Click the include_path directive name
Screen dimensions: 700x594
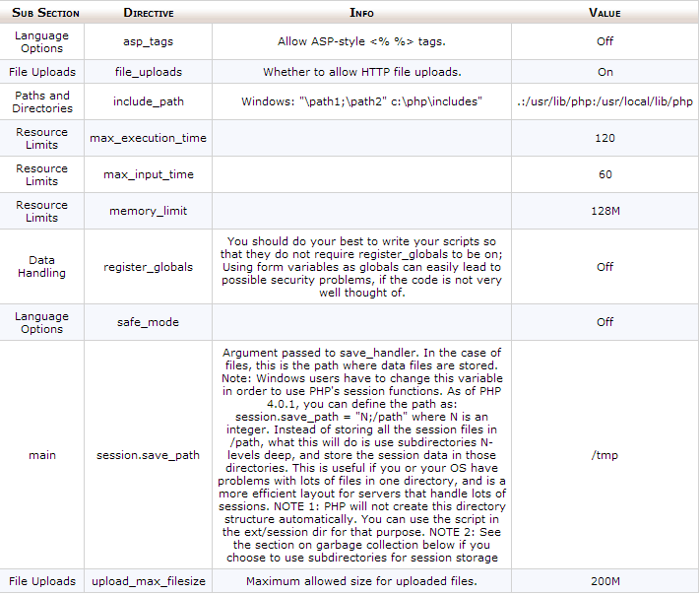click(149, 101)
